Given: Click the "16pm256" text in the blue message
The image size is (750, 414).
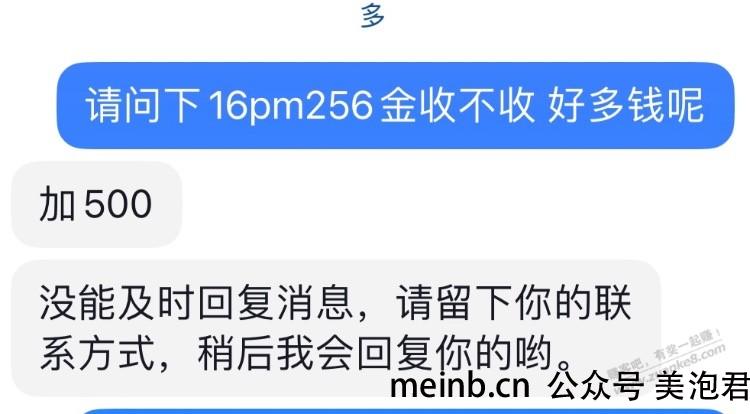Looking at the screenshot, I should click(291, 105).
